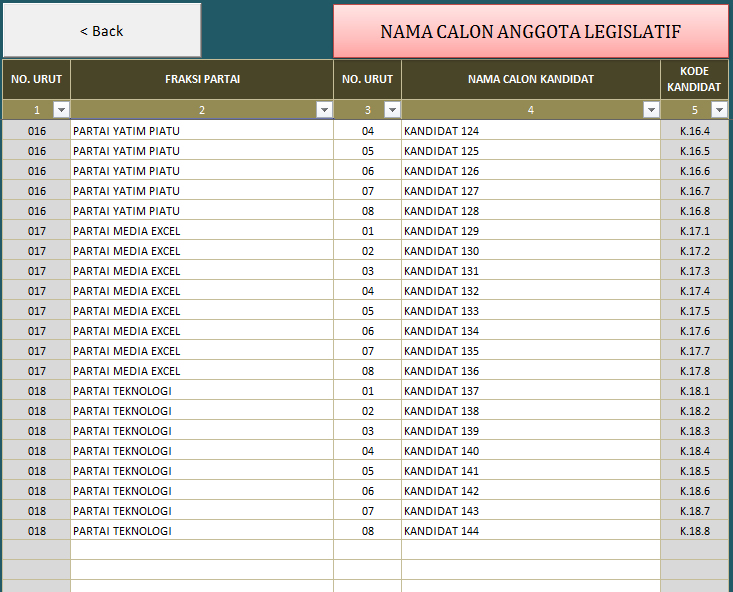
Task: Click code cell K.18.3
Action: (x=694, y=431)
